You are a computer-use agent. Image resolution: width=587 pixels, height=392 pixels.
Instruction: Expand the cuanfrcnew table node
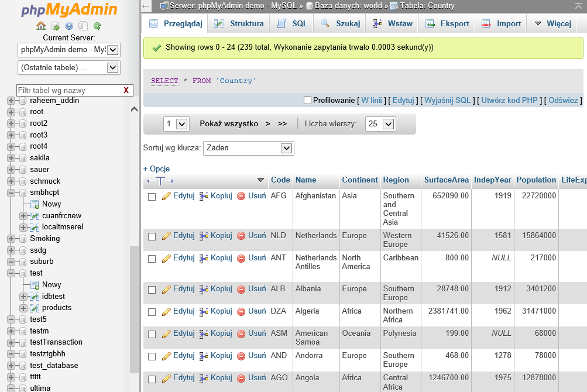point(23,216)
